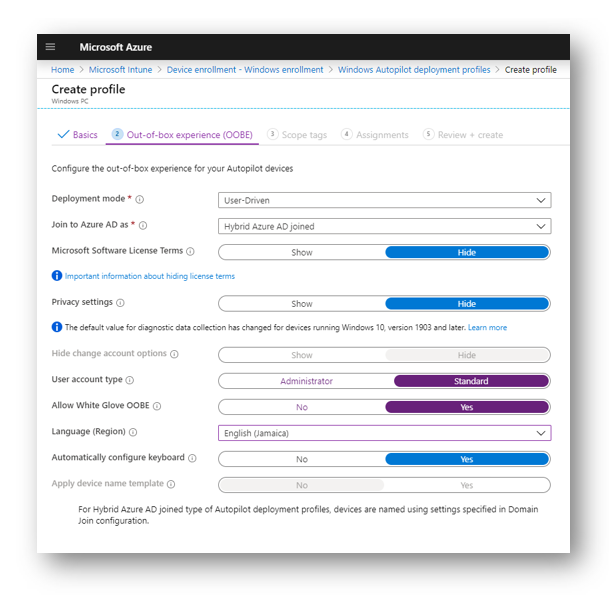The width and height of the screenshot is (609, 602).
Task: Click the Language (Region) info icon
Action: point(133,432)
